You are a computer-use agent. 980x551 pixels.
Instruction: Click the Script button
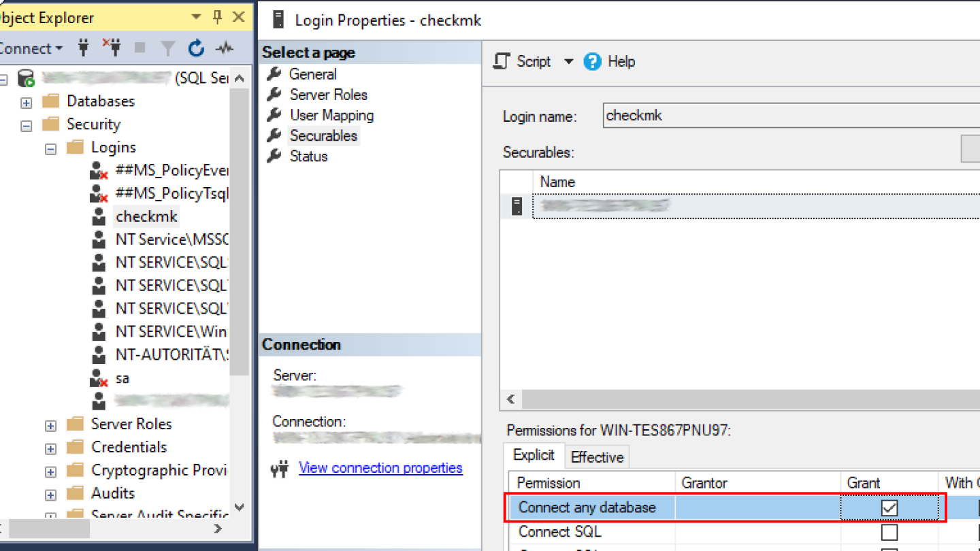[521, 61]
